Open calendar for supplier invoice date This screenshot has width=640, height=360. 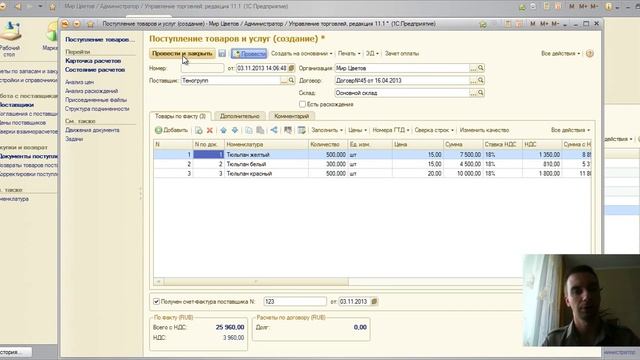(x=374, y=302)
